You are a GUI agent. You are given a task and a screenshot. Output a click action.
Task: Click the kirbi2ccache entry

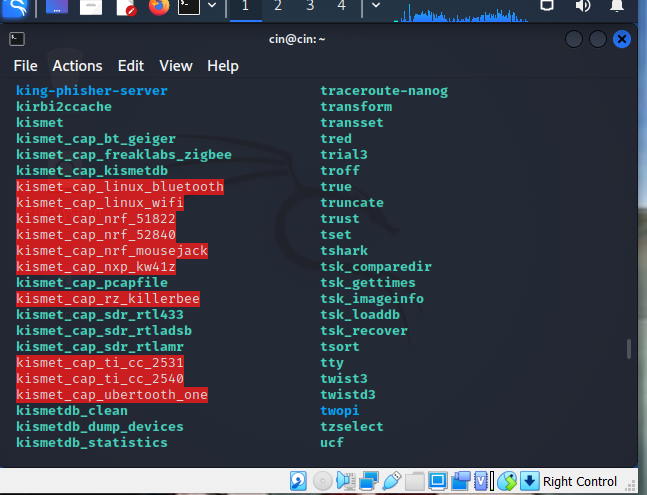coord(64,106)
